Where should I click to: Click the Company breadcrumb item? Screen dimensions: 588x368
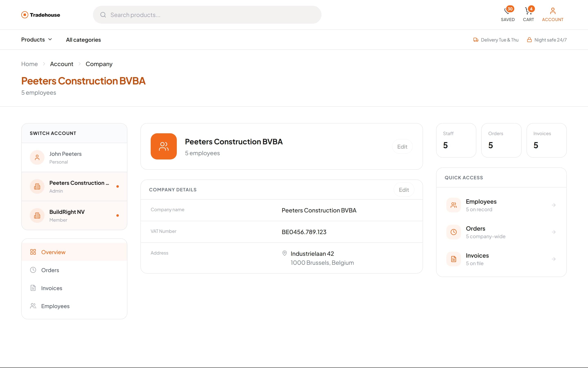[x=99, y=64]
